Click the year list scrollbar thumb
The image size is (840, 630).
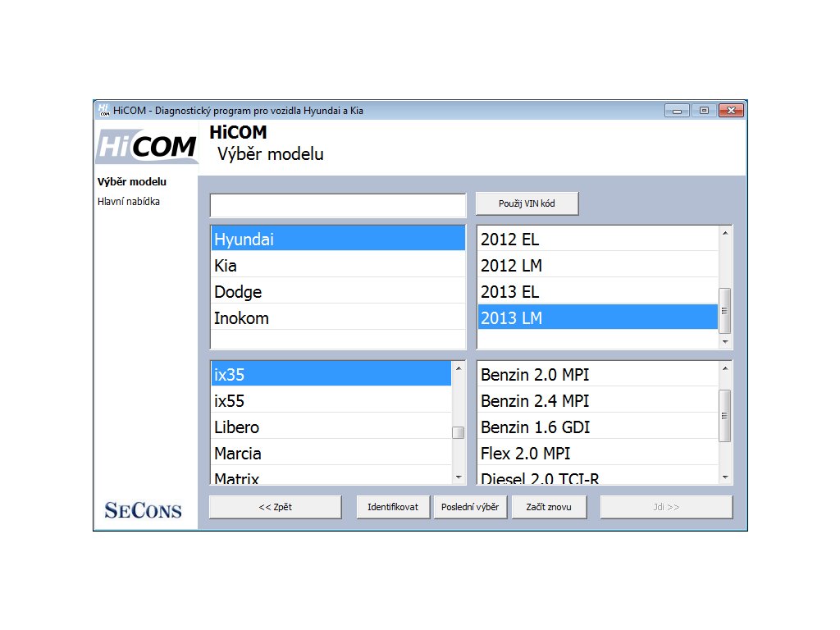coord(725,311)
